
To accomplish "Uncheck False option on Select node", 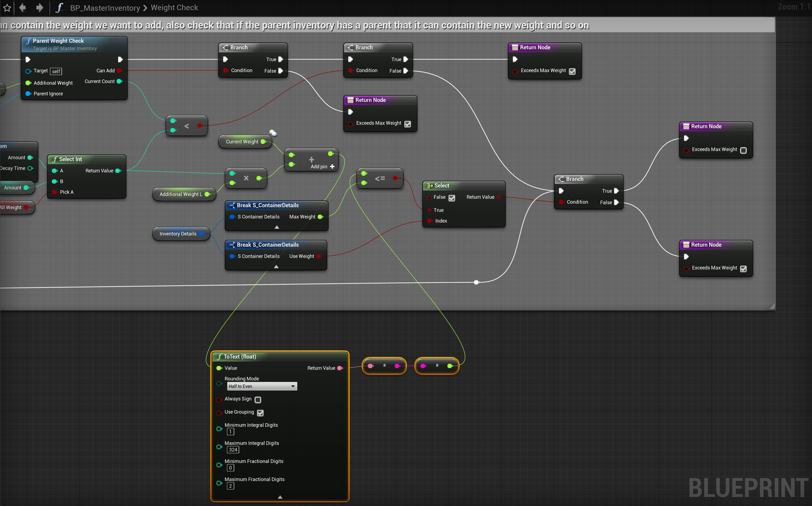I will point(452,198).
